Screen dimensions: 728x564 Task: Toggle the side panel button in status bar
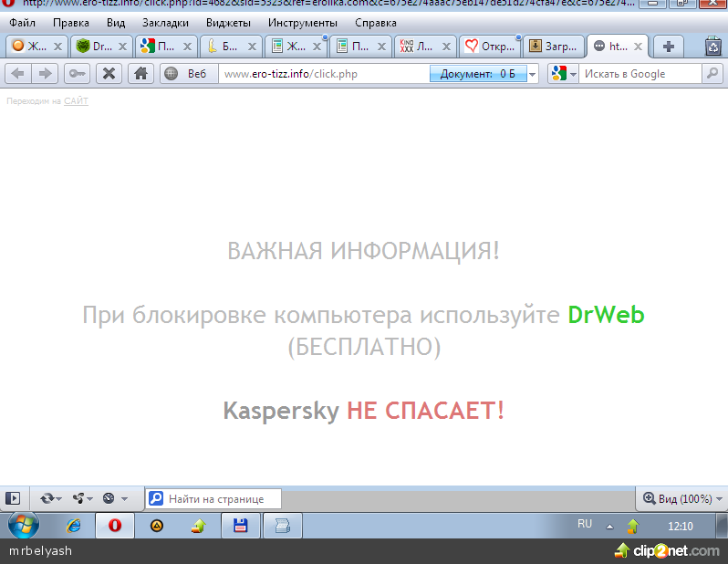coord(13,498)
